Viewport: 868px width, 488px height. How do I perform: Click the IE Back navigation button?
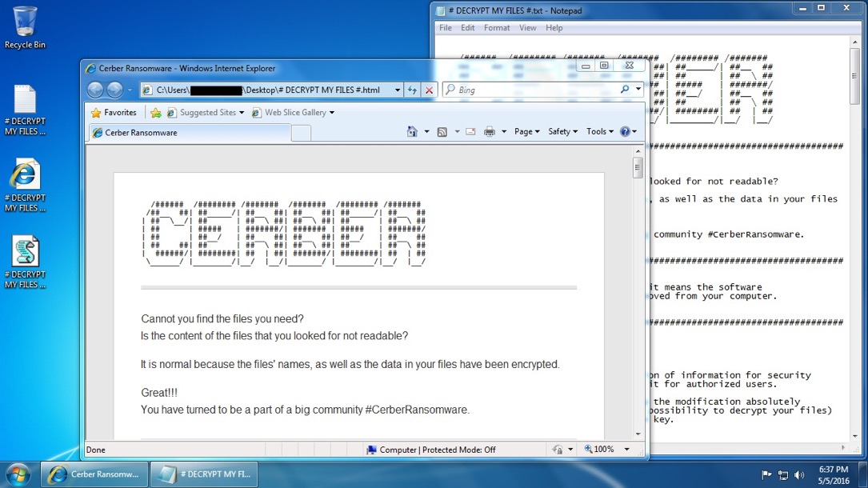(x=95, y=90)
